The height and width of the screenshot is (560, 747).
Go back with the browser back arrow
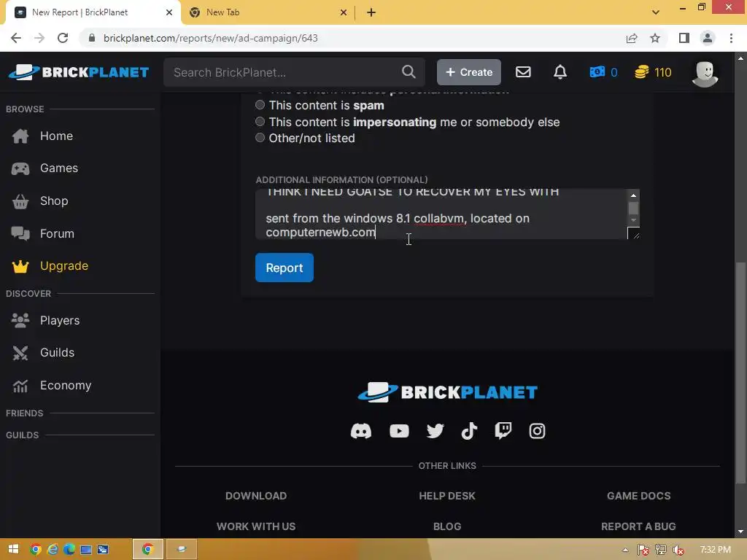click(x=16, y=38)
